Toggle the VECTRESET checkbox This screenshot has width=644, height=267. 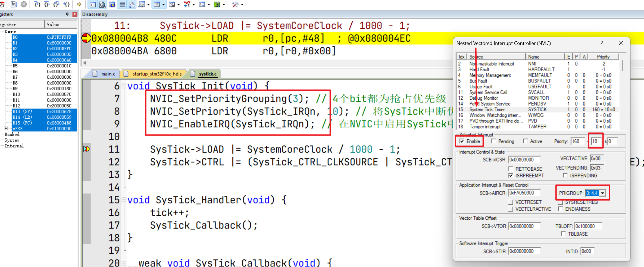pos(511,202)
